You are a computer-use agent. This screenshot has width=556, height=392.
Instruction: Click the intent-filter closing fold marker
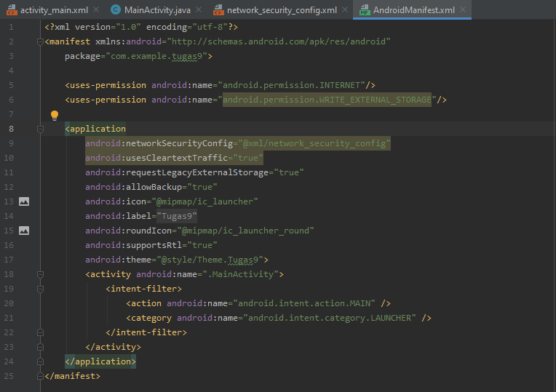(x=40, y=332)
